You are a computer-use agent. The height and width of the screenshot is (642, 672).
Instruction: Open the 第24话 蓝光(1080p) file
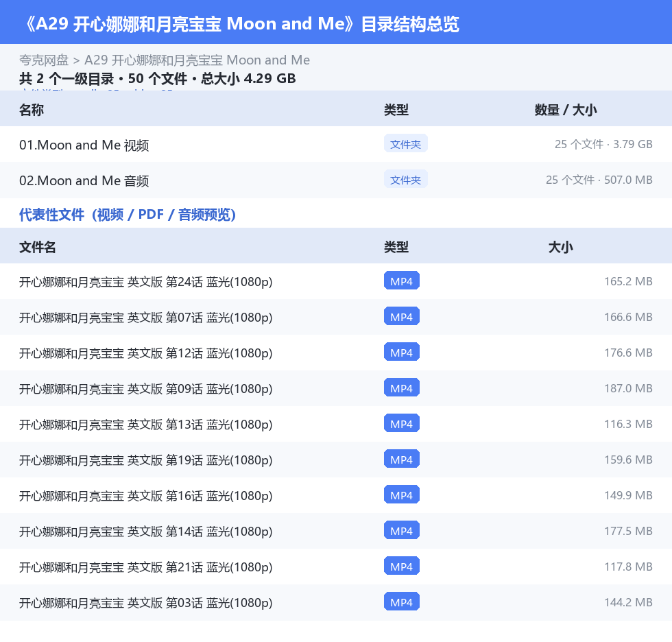[x=145, y=282]
